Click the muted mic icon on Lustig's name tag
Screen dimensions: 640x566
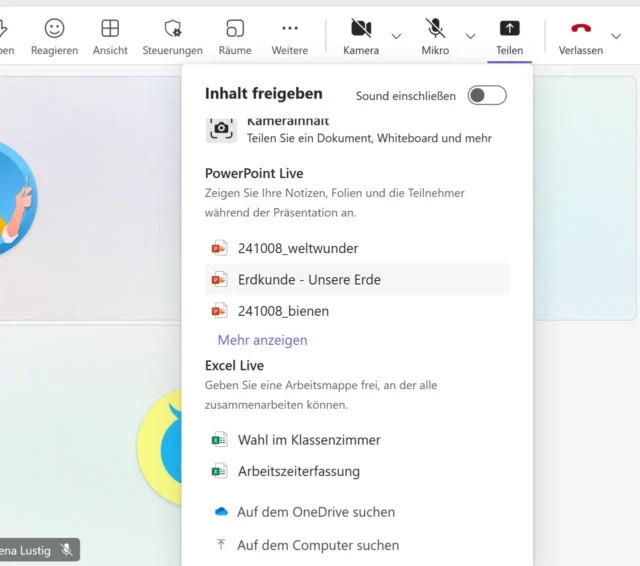tap(66, 550)
